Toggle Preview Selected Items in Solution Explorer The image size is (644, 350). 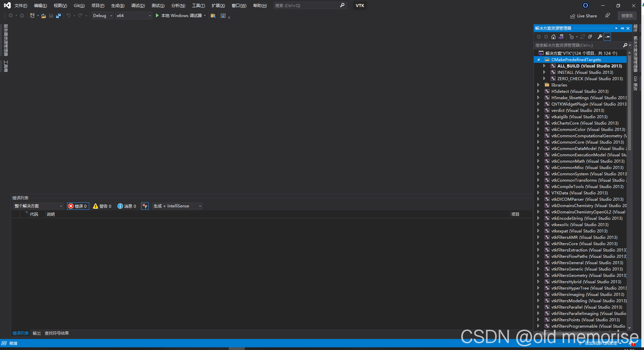(x=608, y=37)
